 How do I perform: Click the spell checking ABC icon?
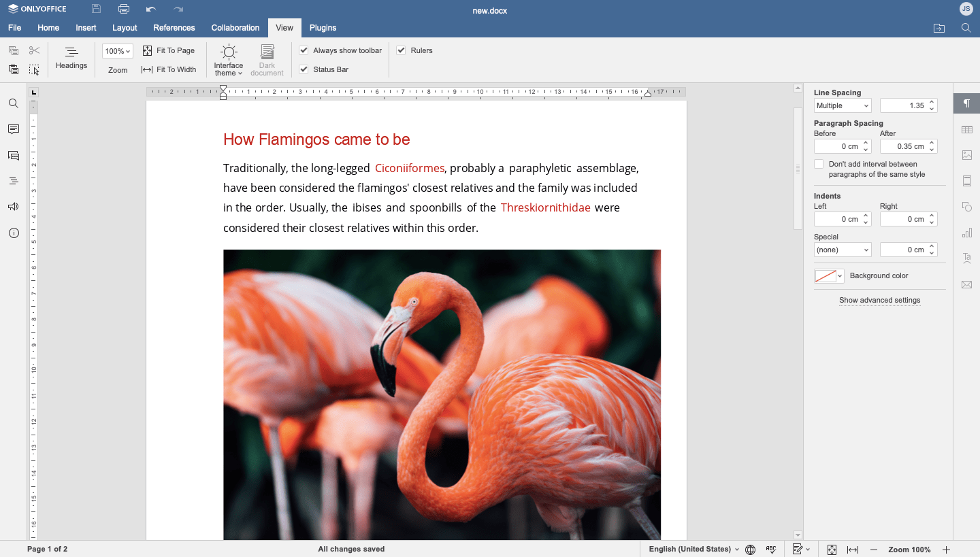click(771, 549)
